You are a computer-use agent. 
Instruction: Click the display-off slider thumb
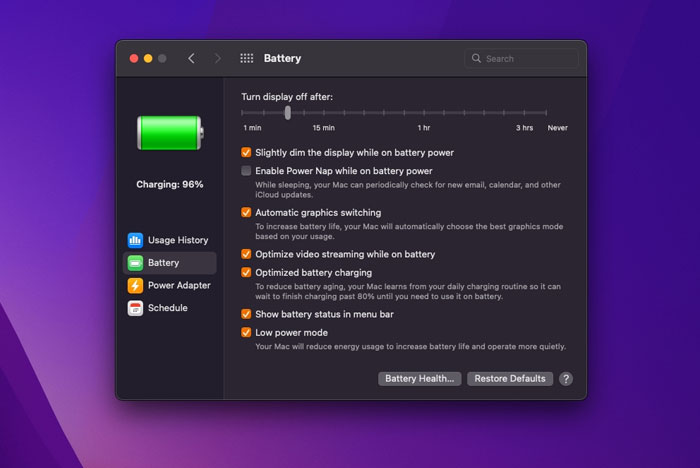click(x=288, y=113)
